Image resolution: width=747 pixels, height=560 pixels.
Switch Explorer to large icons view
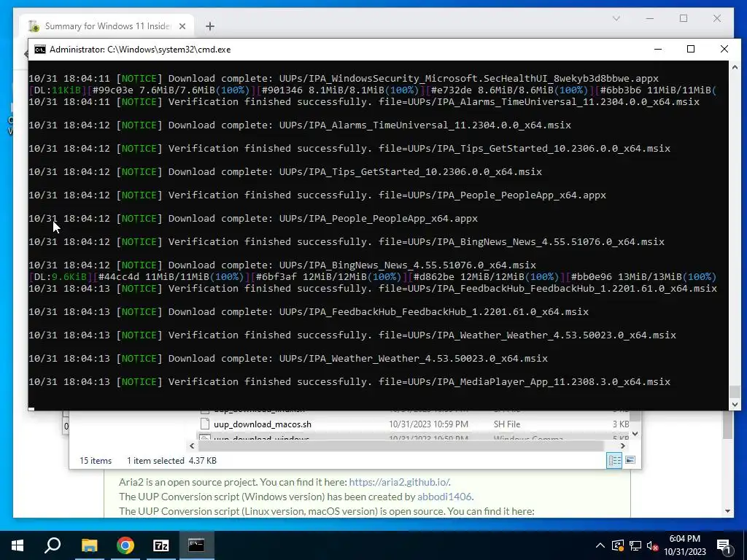[x=630, y=460]
